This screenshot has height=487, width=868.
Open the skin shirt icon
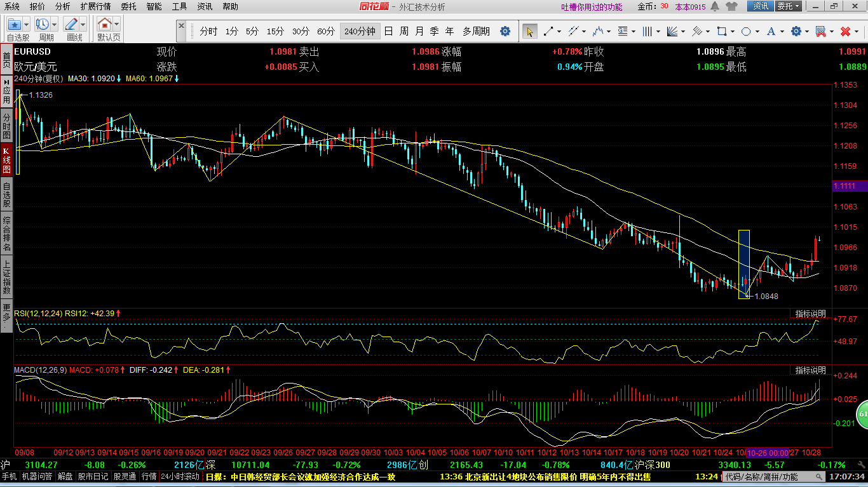(732, 6)
